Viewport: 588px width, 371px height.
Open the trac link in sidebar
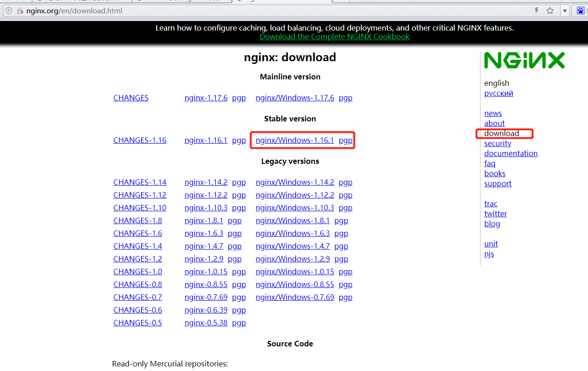tap(491, 204)
